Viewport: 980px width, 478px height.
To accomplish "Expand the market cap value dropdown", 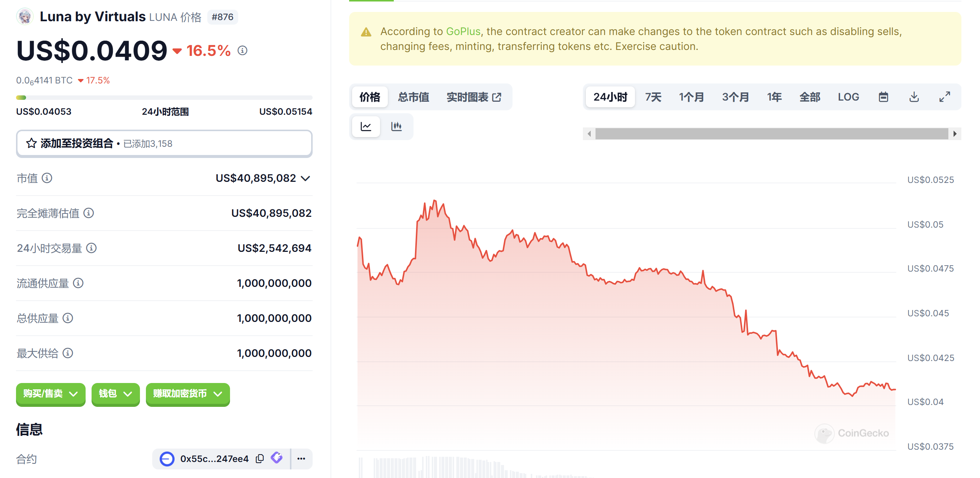I will pos(306,178).
